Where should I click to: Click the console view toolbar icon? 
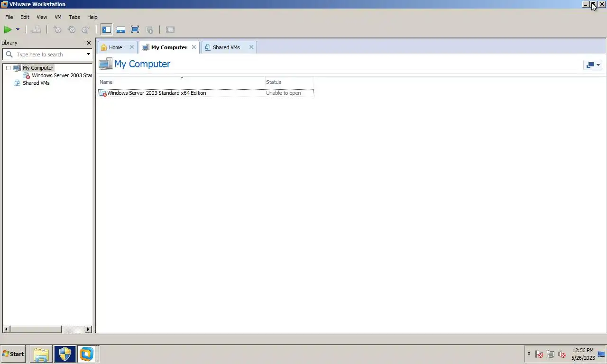pyautogui.click(x=170, y=29)
